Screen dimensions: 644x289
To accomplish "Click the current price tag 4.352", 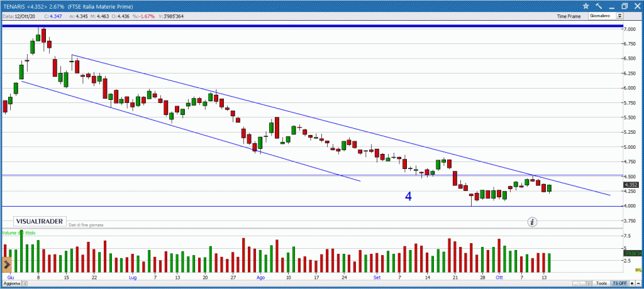I will coord(631,185).
